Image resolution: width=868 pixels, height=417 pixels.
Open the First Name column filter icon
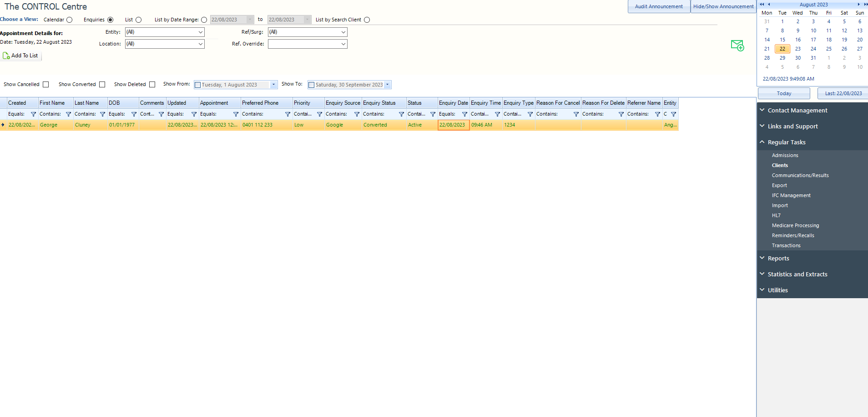pyautogui.click(x=68, y=114)
